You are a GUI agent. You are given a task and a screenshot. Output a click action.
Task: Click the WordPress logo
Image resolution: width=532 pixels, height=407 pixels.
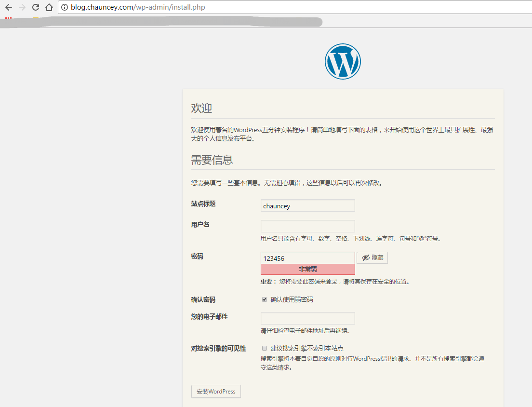click(343, 61)
